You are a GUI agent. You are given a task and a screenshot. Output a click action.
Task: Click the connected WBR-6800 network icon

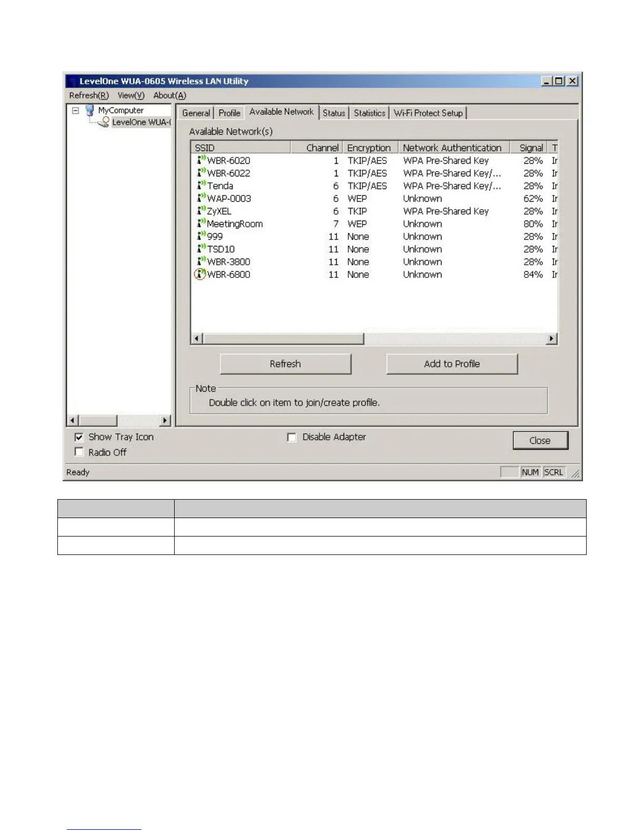[200, 274]
